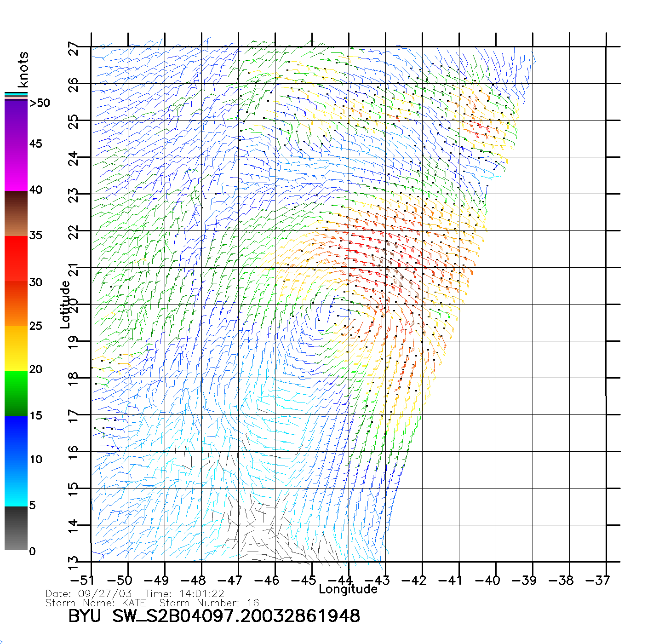Click longitude tick label -37

coord(597,581)
